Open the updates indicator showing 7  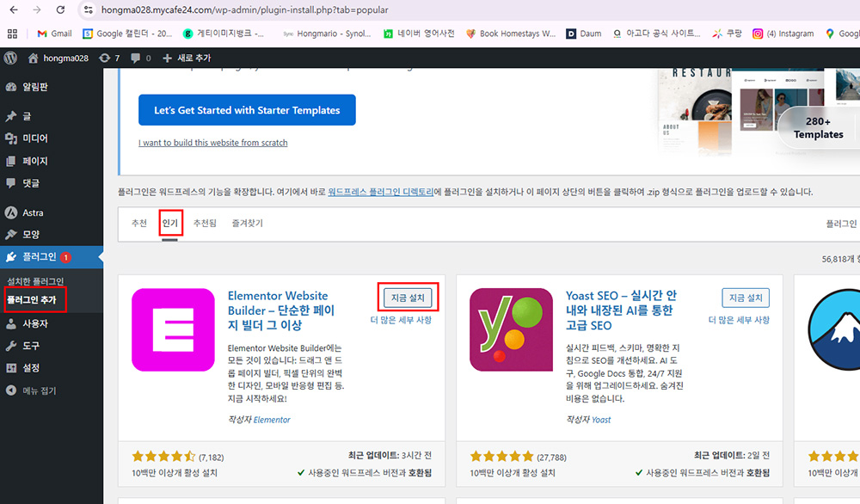(x=109, y=58)
